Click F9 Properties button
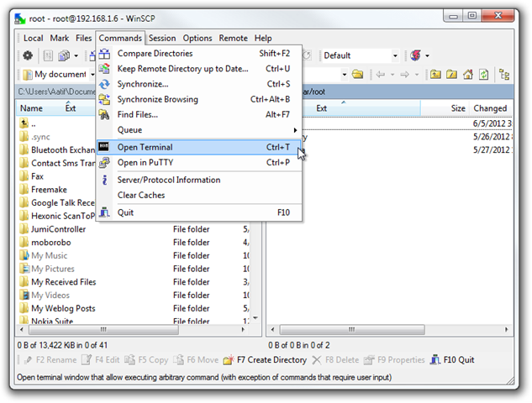The image size is (532, 403). pos(394,360)
